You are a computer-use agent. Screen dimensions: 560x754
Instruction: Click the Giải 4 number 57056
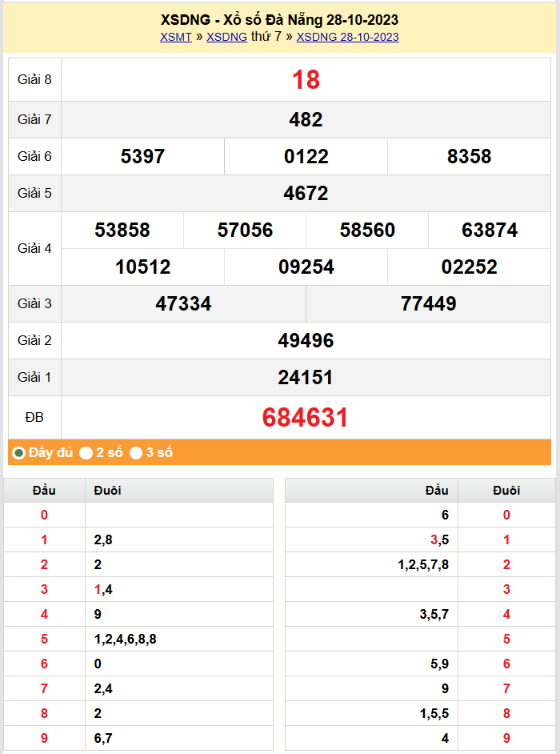[x=245, y=231]
